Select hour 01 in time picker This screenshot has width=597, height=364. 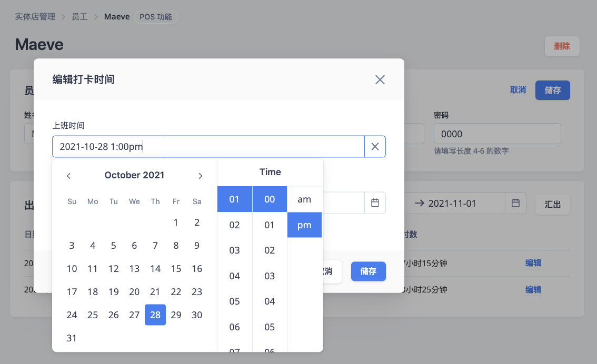point(235,199)
